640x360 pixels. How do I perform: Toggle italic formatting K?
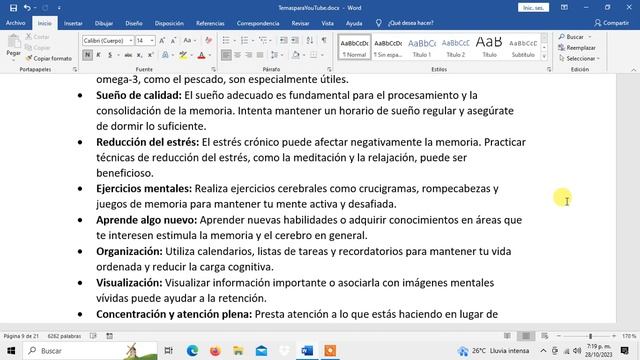tap(98, 55)
